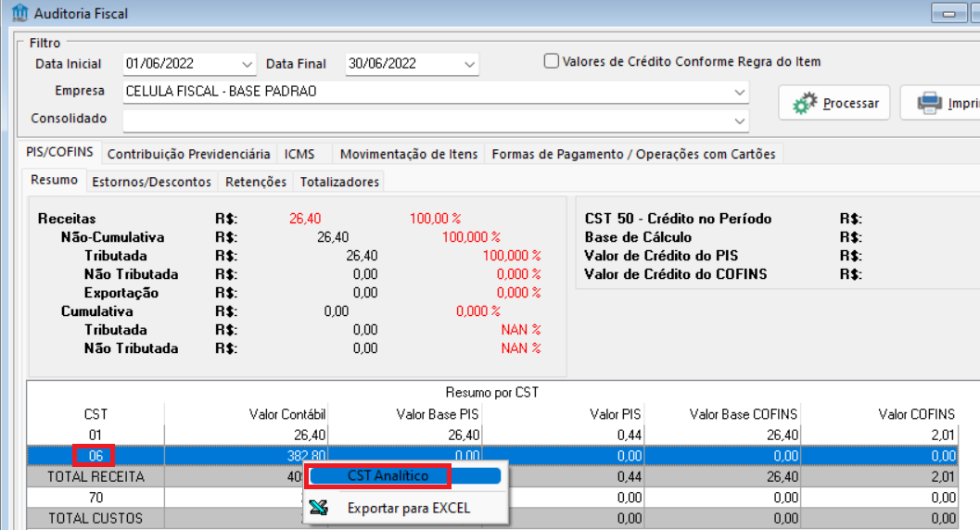Click the Não-Cumulativa label
Viewport: 980px width, 530px height.
pos(112,237)
